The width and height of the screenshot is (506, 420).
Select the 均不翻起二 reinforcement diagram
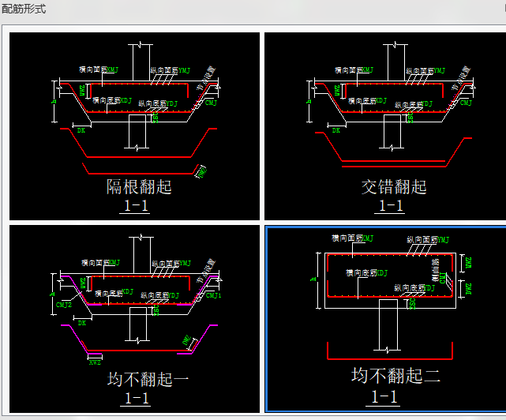click(386, 319)
